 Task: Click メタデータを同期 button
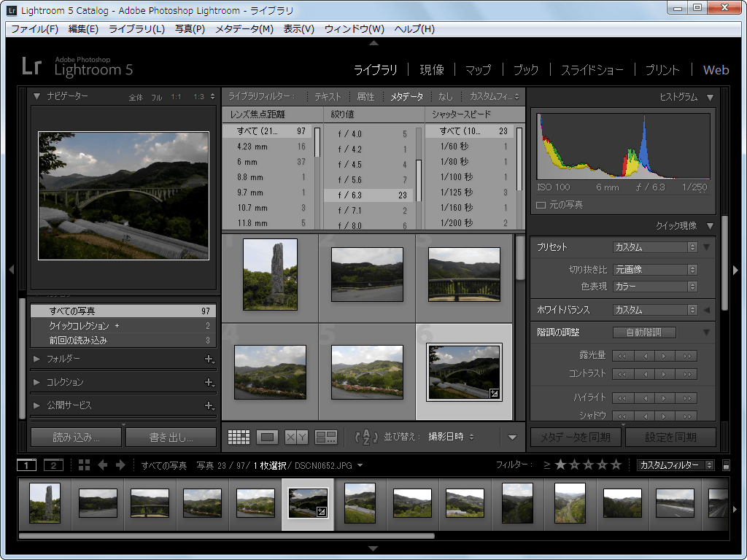click(576, 437)
